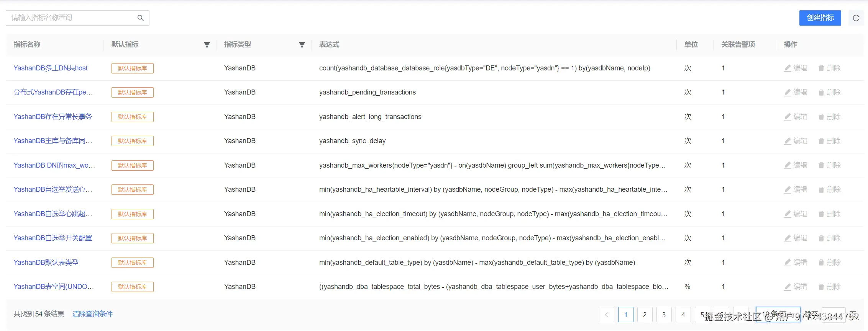Open the 指标类型 column filter
Screen dimensions: 868x331
pos(302,45)
